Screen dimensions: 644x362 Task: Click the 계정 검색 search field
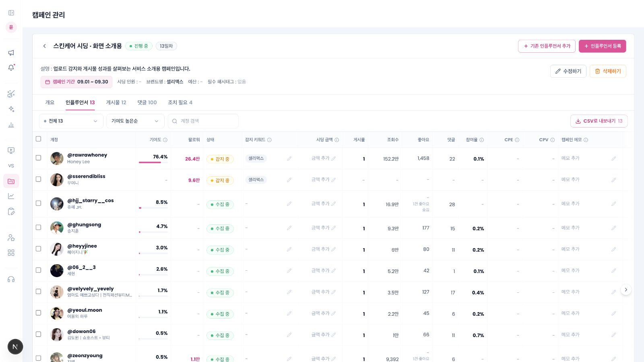coord(203,121)
